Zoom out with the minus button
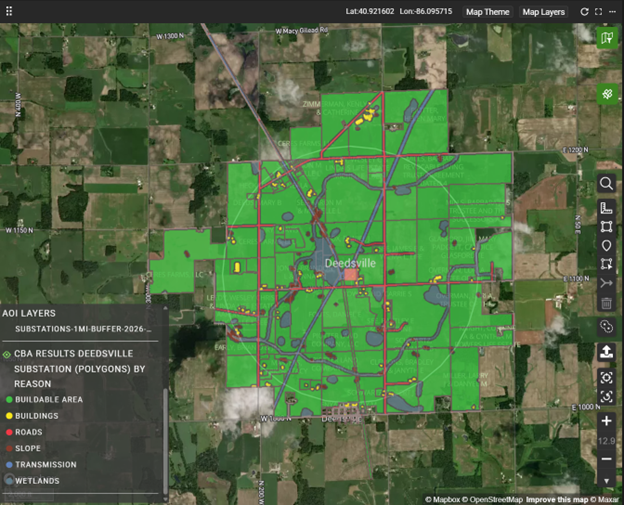Screen dimensions: 624x505 pyautogui.click(x=606, y=459)
